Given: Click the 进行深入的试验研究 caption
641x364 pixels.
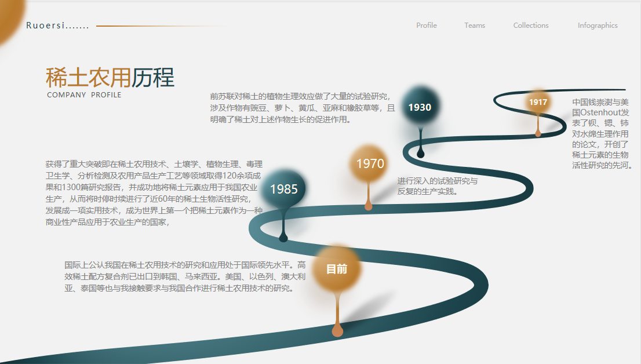Looking at the screenshot, I should (x=437, y=186).
